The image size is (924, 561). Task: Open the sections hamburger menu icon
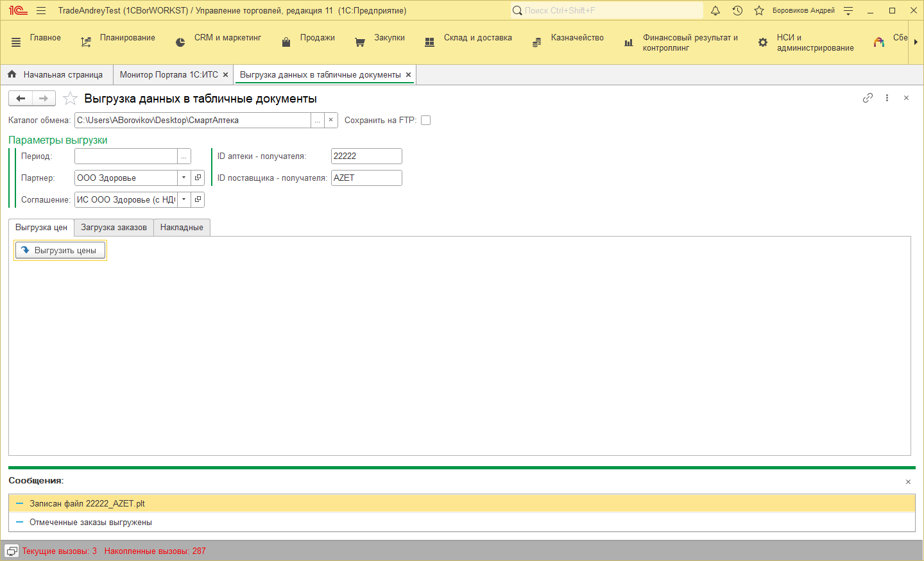pyautogui.click(x=16, y=42)
